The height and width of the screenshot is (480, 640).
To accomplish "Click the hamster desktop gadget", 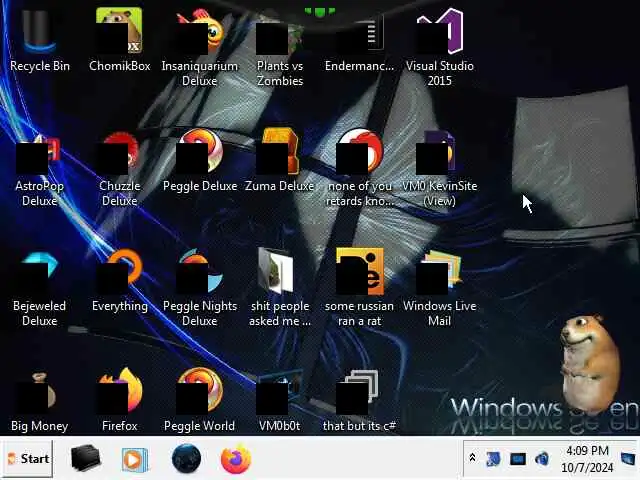I will click(590, 363).
